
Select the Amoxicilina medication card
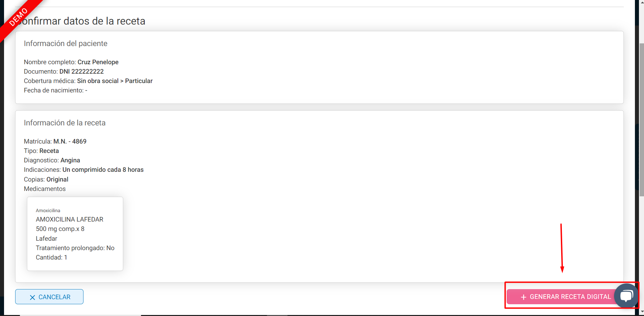(x=75, y=234)
